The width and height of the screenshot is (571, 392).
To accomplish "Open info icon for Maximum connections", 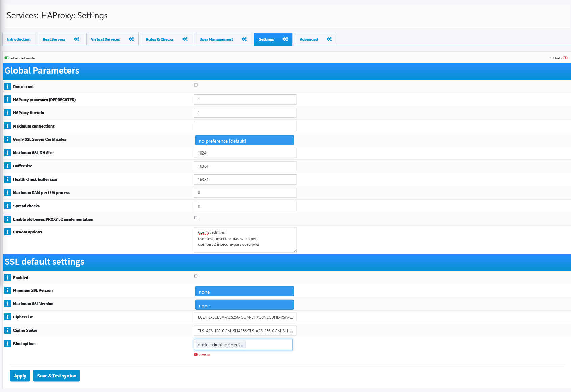I will pos(7,126).
